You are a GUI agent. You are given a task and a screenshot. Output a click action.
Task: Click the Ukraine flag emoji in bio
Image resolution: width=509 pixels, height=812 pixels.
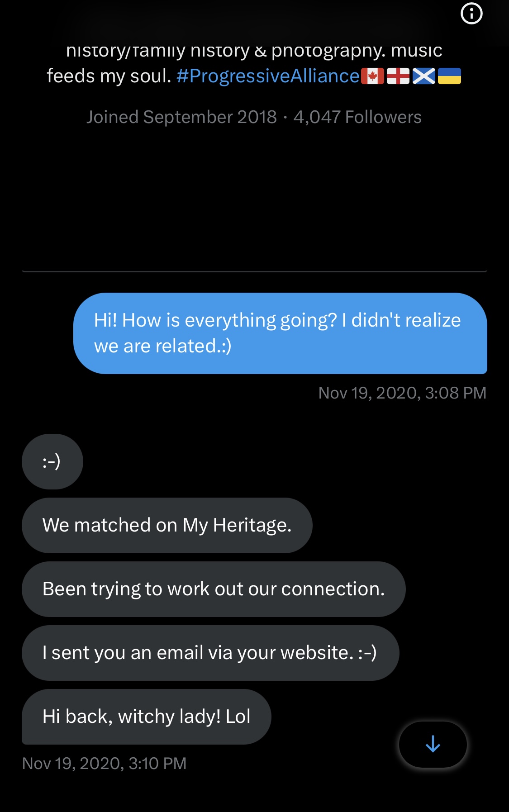point(449,76)
